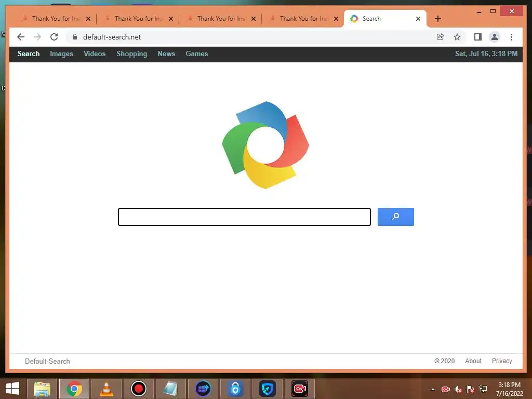532x399 pixels.
Task: Click the network tray icon
Action: click(483, 389)
